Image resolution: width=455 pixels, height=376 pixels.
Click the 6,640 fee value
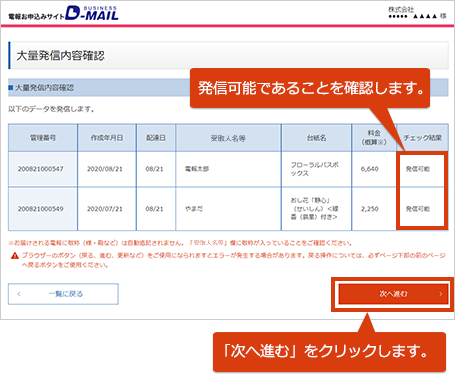[370, 169]
